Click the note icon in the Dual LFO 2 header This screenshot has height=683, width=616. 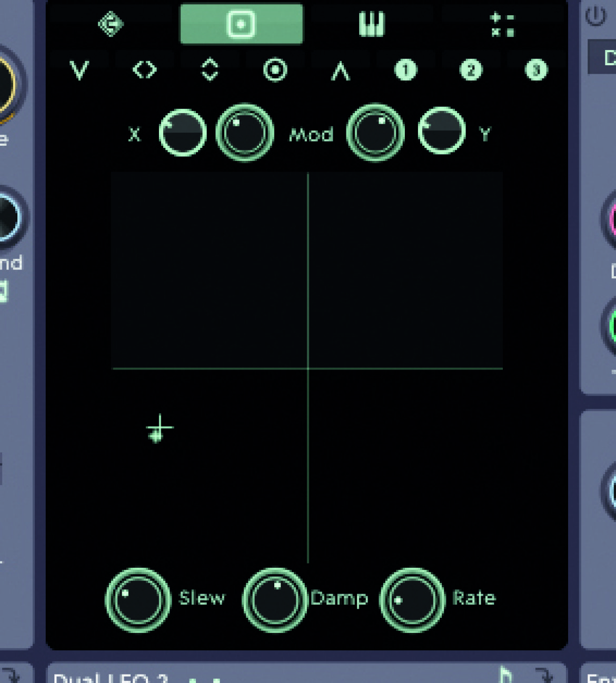pyautogui.click(x=505, y=675)
